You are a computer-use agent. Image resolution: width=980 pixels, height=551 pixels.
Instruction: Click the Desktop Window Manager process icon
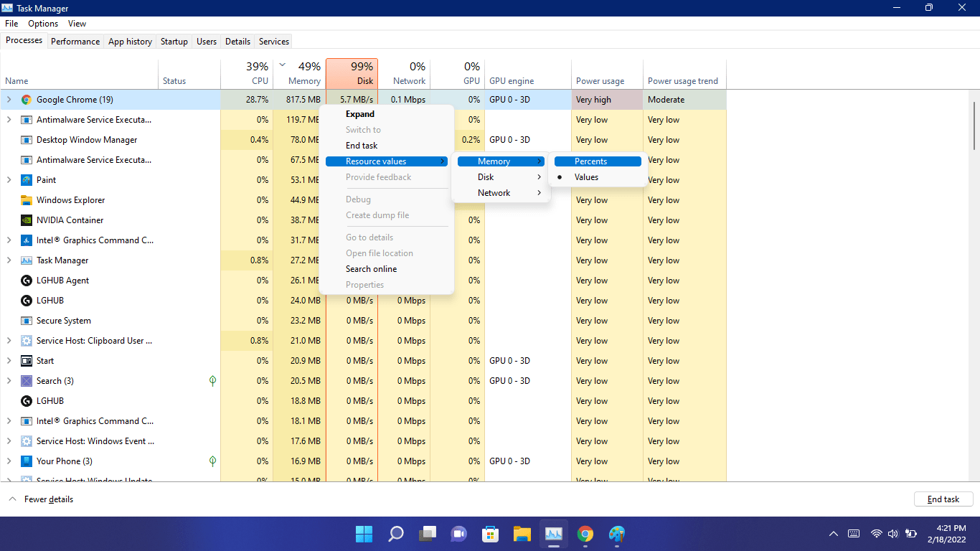(27, 140)
